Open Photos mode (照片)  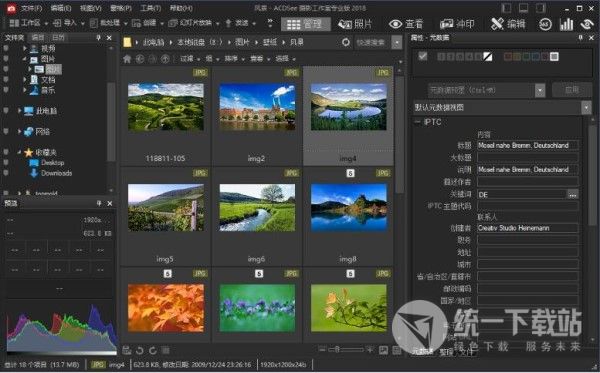tap(355, 24)
